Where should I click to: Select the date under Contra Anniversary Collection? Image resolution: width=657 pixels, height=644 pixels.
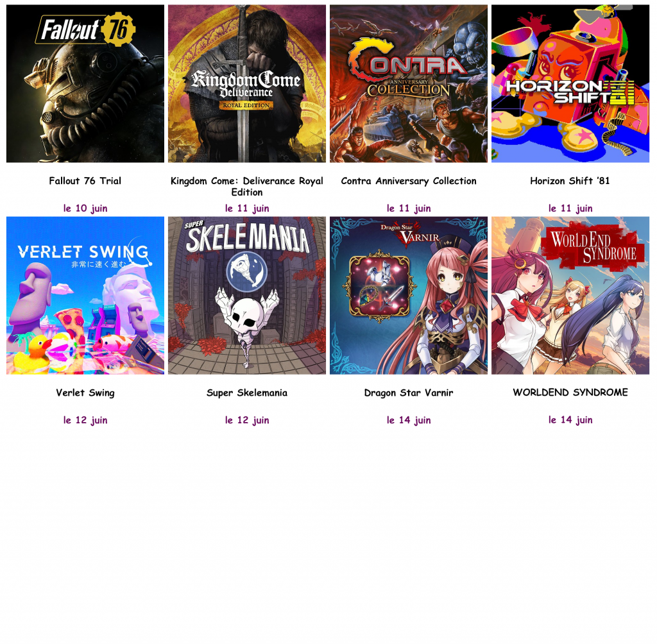[409, 208]
